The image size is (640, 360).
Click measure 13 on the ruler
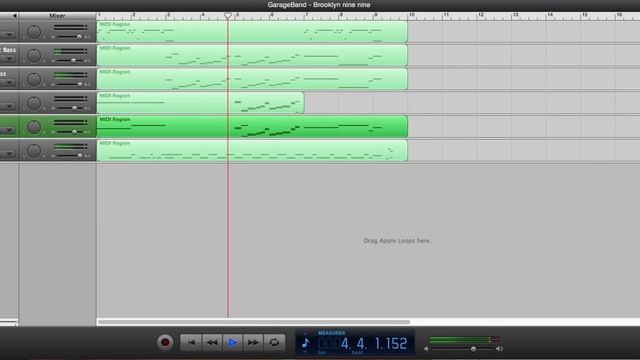point(516,15)
